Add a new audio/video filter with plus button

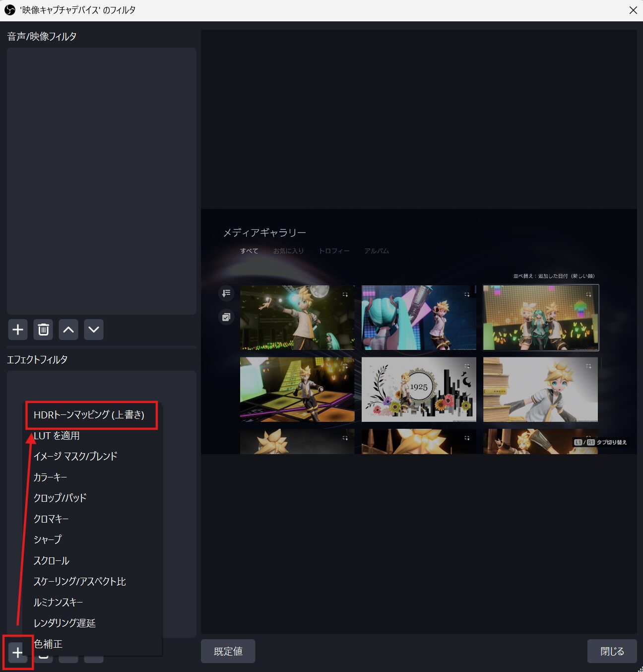click(x=18, y=330)
